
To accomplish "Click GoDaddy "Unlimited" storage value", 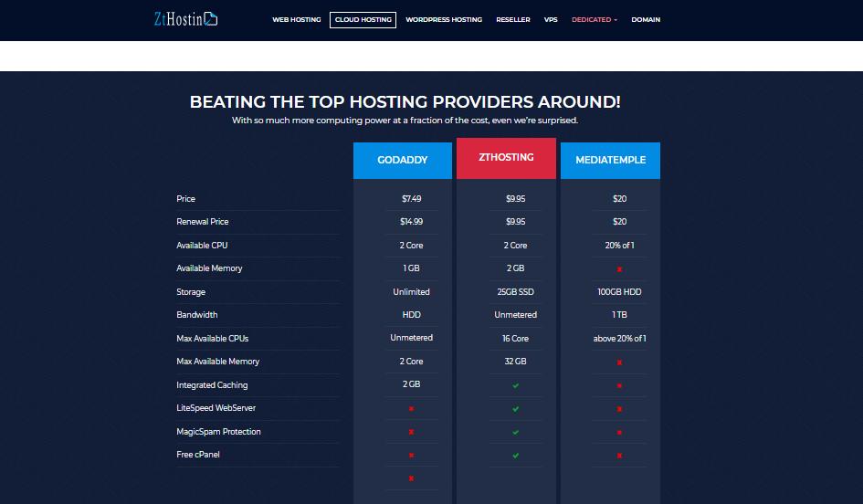I will 411,292.
